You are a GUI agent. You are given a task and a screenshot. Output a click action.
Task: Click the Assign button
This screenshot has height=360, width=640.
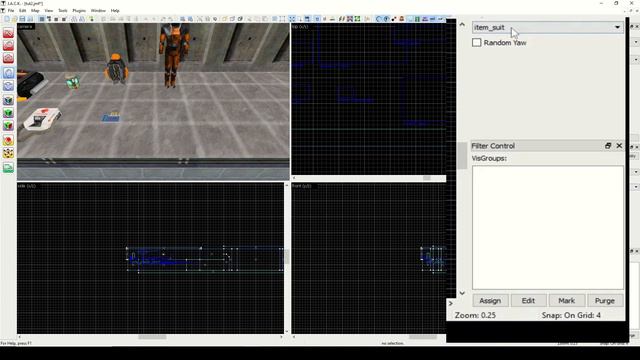(490, 301)
